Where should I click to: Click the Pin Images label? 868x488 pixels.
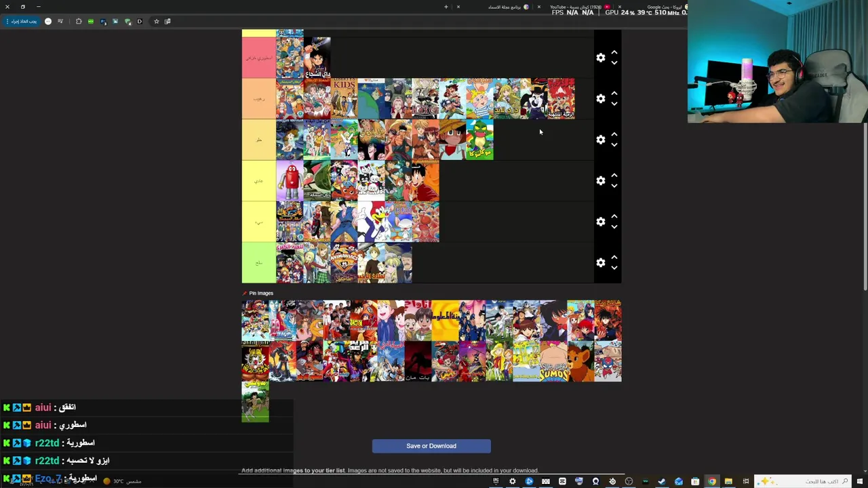tap(261, 293)
